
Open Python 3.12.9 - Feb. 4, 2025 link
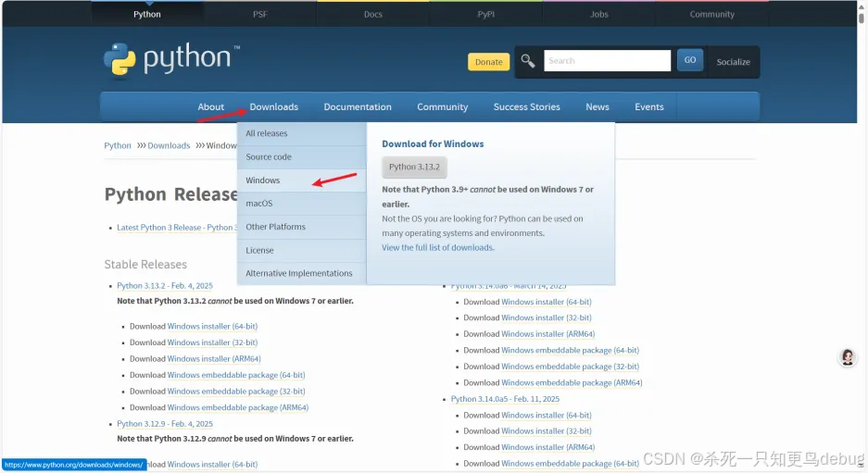(x=164, y=424)
